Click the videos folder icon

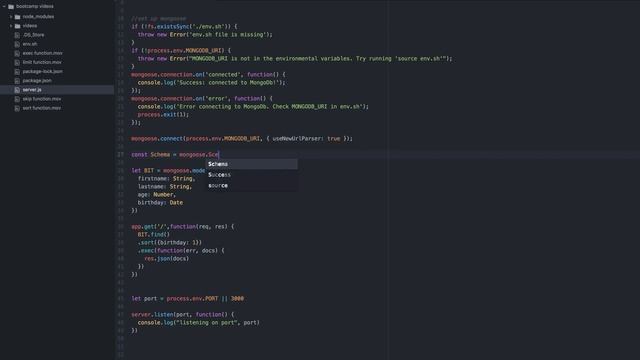18,26
